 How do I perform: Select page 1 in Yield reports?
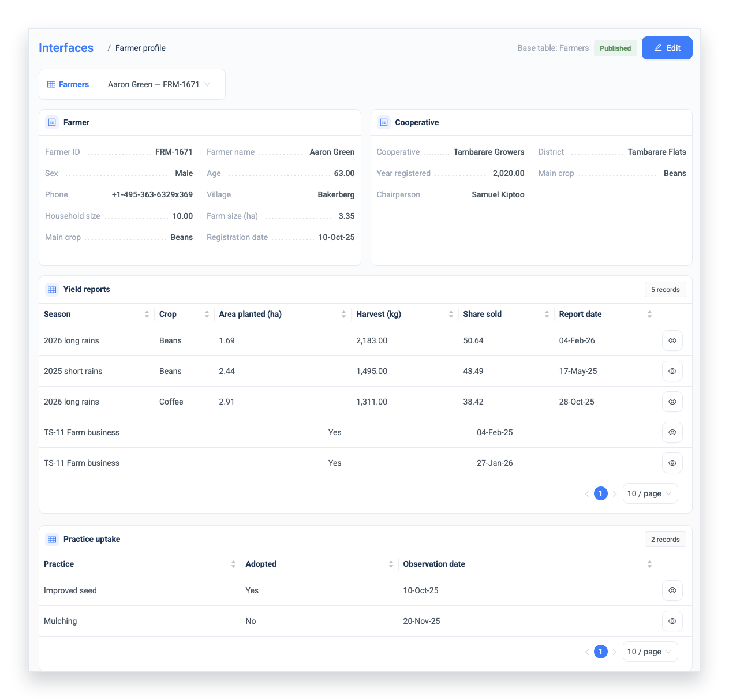601,493
